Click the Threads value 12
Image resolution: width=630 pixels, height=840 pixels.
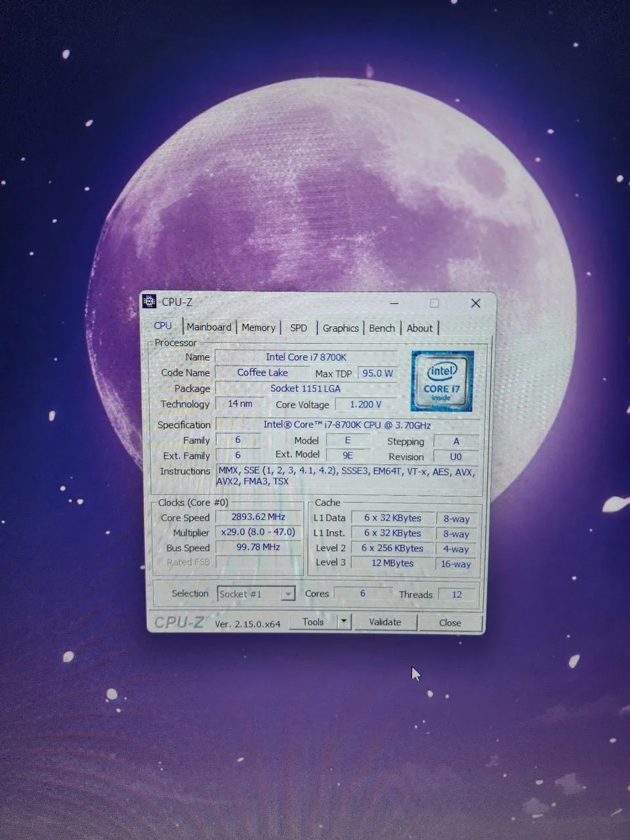pyautogui.click(x=457, y=595)
